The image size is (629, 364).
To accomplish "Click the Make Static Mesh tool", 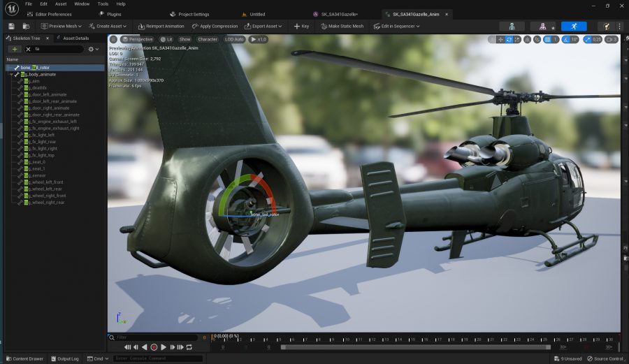I will coord(342,26).
